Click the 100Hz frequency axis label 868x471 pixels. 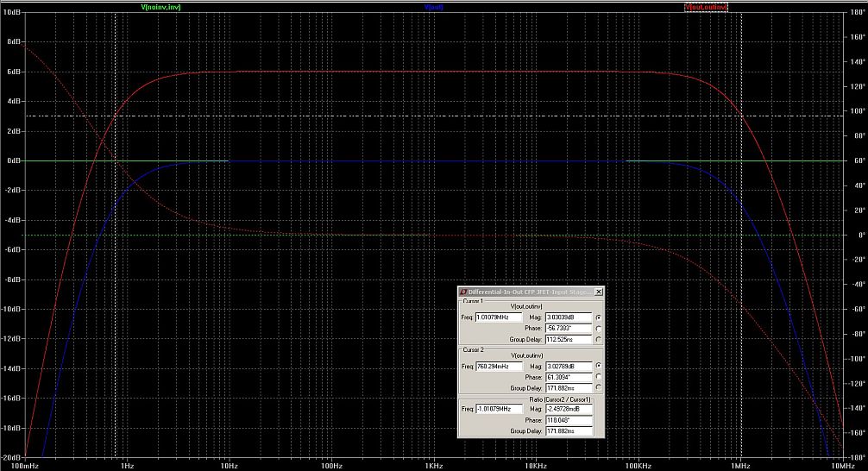click(x=331, y=466)
